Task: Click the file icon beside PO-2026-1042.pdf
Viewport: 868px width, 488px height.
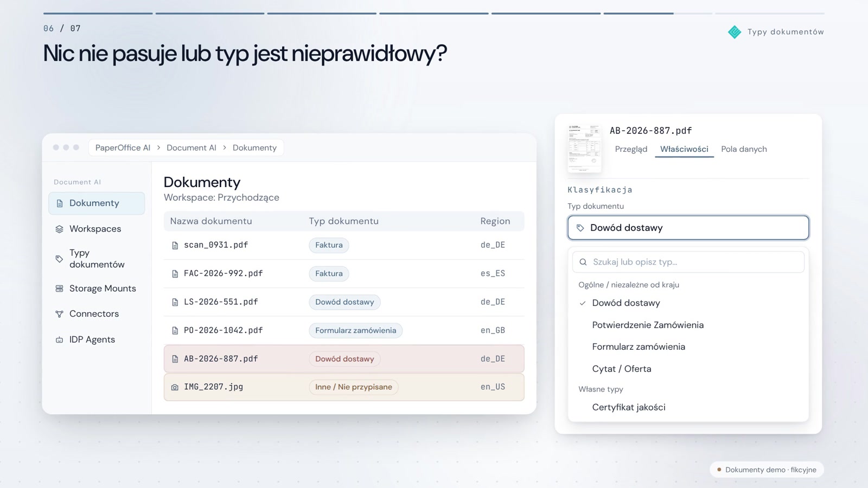Action: pos(175,331)
